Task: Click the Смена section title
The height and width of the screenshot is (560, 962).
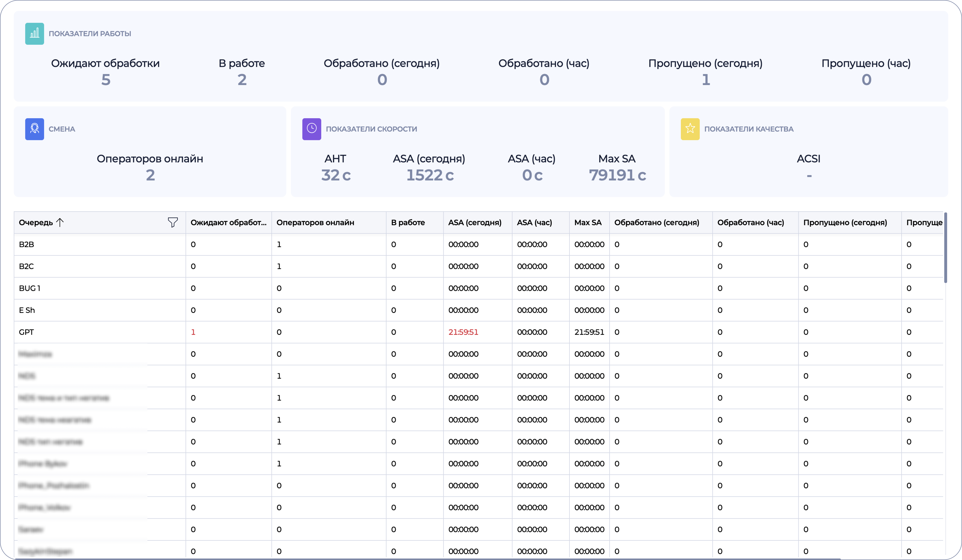Action: 62,129
